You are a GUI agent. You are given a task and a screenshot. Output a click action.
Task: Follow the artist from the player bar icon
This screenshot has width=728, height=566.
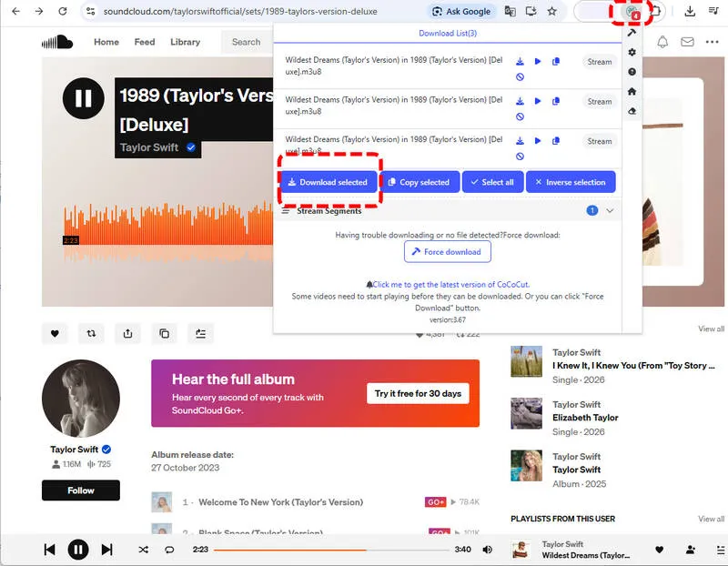pyautogui.click(x=691, y=550)
